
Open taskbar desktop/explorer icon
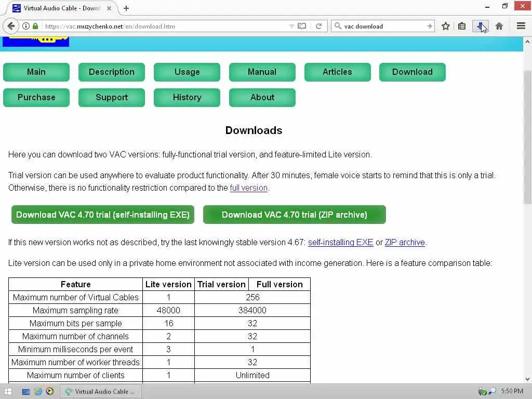pos(26,392)
